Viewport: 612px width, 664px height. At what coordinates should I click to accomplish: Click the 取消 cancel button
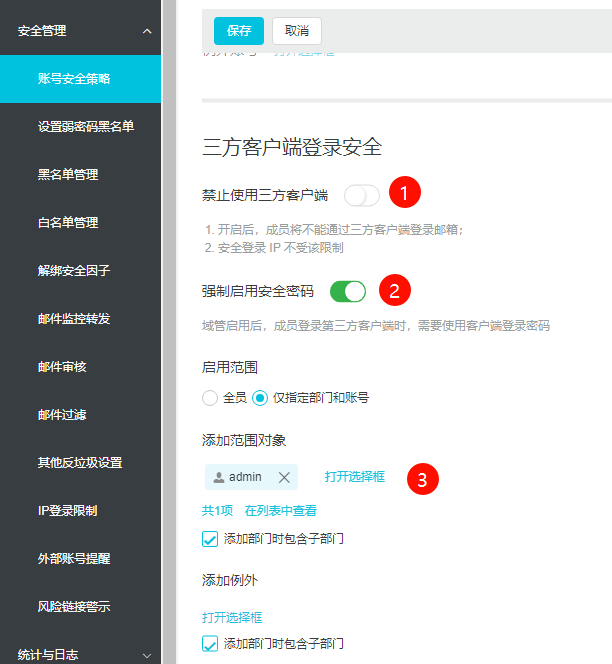coord(296,31)
